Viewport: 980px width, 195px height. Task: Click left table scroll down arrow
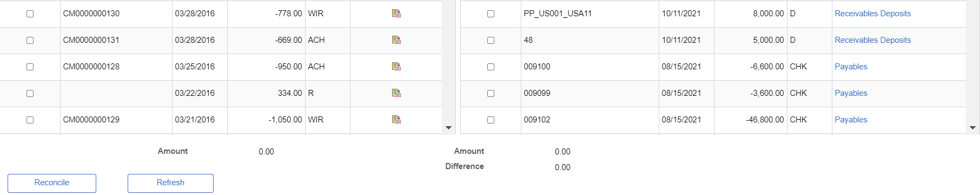448,128
